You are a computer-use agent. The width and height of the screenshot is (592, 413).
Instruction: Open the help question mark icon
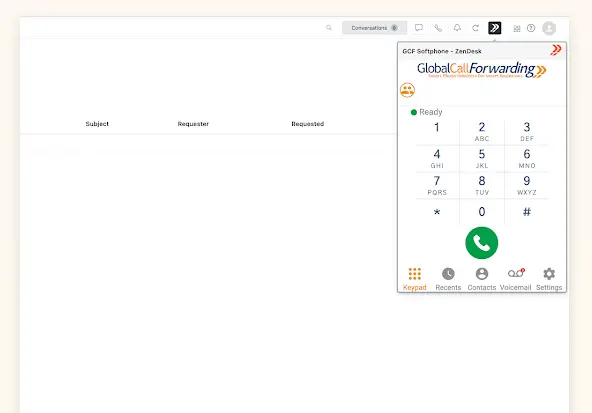coord(531,28)
